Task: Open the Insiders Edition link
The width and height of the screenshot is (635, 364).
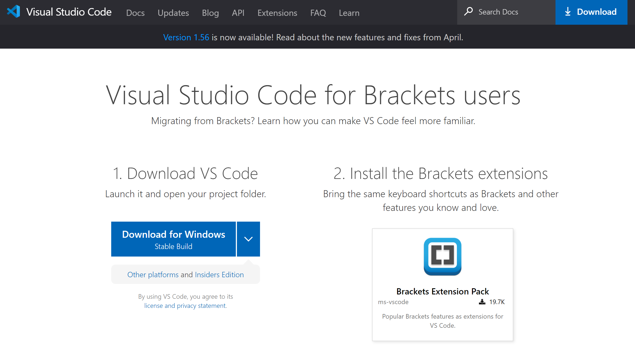Action: point(219,275)
